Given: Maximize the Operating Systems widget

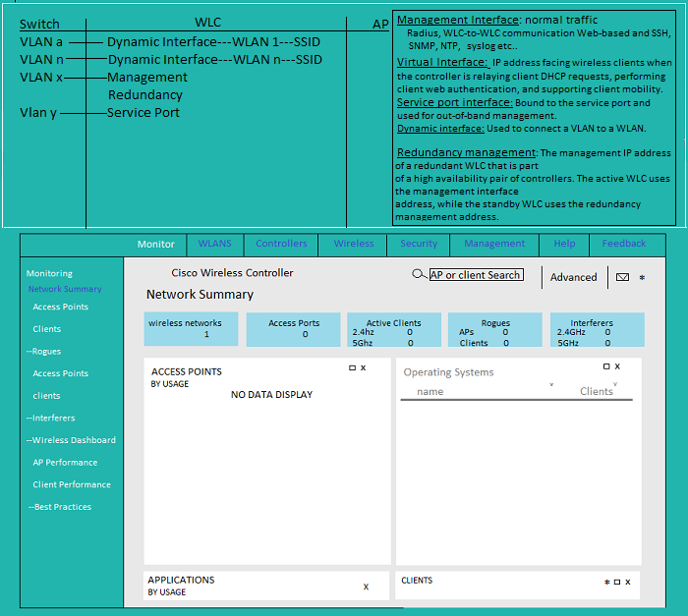Looking at the screenshot, I should [606, 366].
